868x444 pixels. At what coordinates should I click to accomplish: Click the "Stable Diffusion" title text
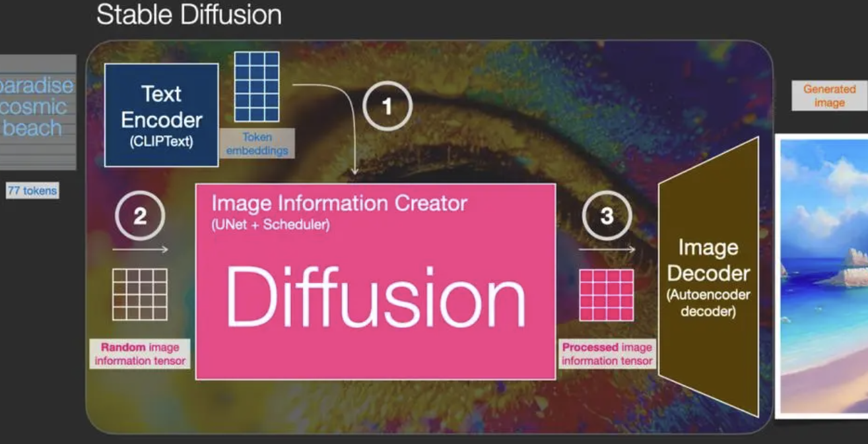pos(189,15)
